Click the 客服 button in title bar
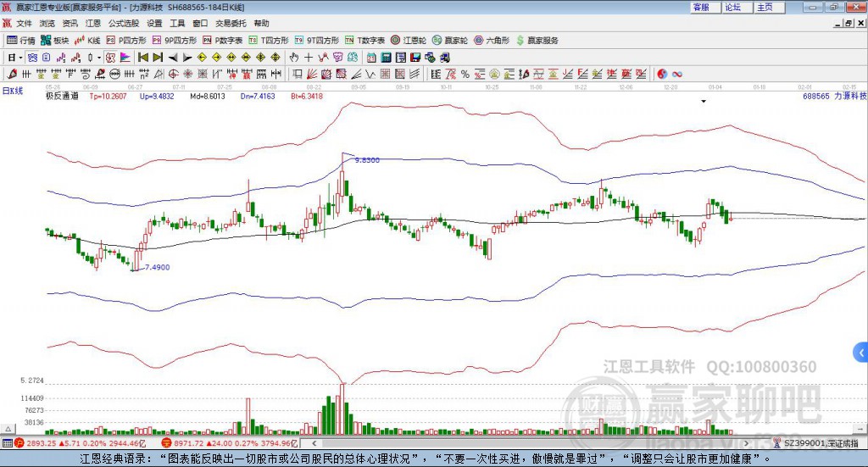 point(705,7)
